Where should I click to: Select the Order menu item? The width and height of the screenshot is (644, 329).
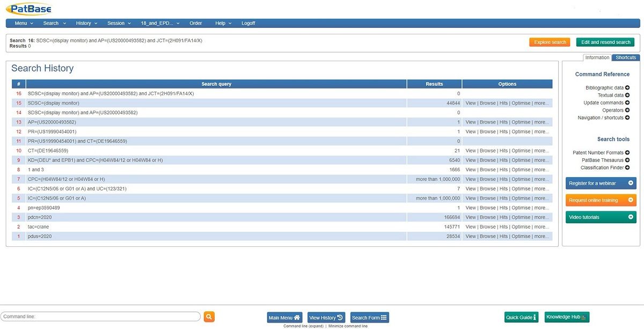tap(195, 23)
